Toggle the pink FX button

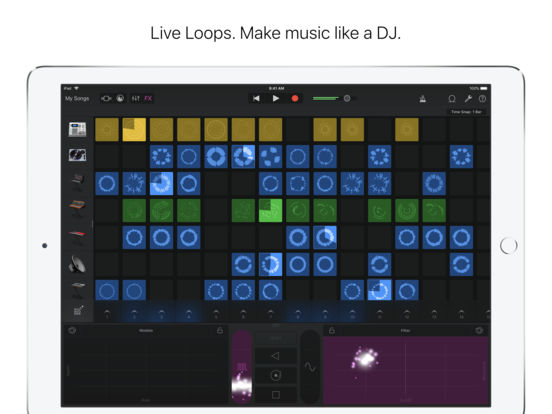148,99
